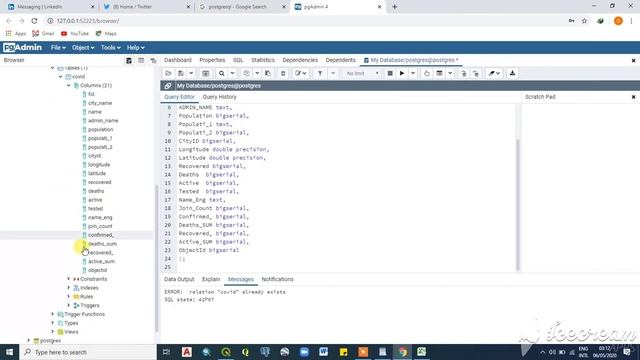Switch to the Statistics tab
This screenshot has width=640, height=360.
(263, 60)
